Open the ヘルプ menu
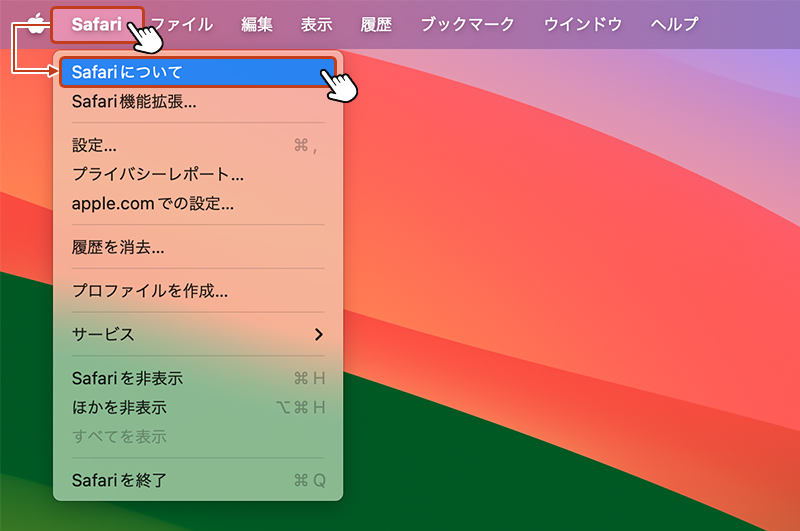Image resolution: width=800 pixels, height=531 pixels. [x=674, y=24]
